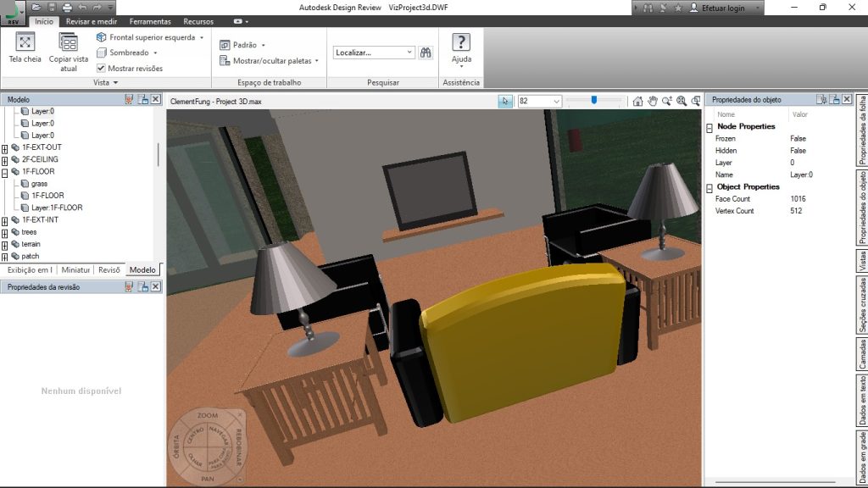
Task: Switch to the Revisar e medir tab
Action: (92, 21)
